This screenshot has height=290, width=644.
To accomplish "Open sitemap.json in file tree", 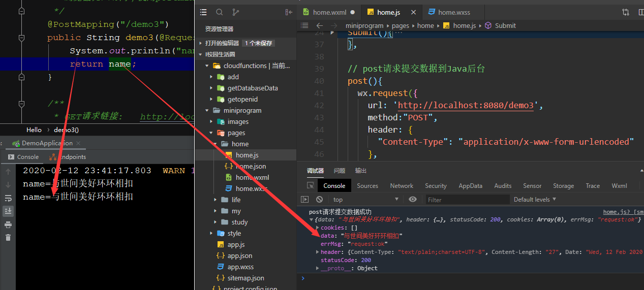I will coord(246,278).
